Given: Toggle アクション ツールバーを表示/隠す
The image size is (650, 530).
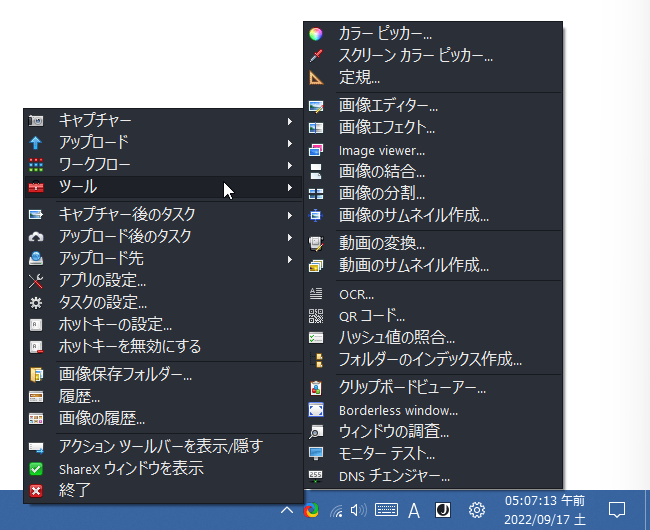Looking at the screenshot, I should pos(164,447).
